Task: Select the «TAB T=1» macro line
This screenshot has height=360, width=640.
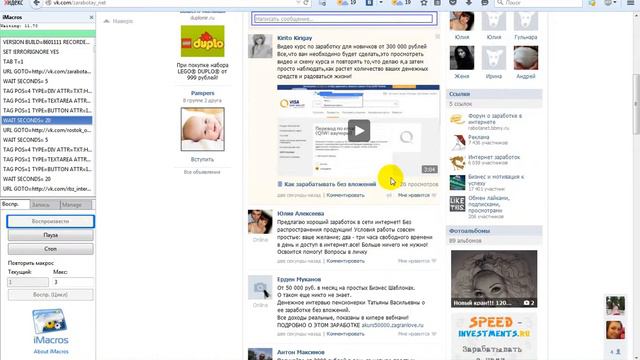Action: [x=47, y=62]
